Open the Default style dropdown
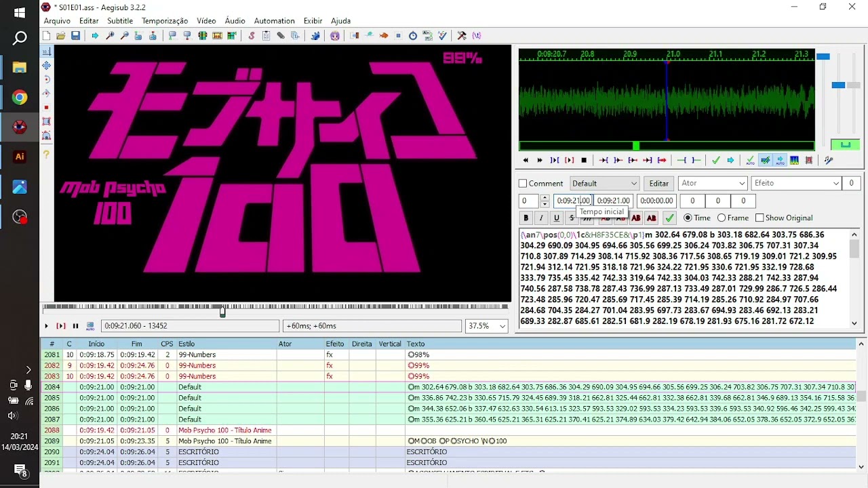The width and height of the screenshot is (868, 488). [x=604, y=184]
